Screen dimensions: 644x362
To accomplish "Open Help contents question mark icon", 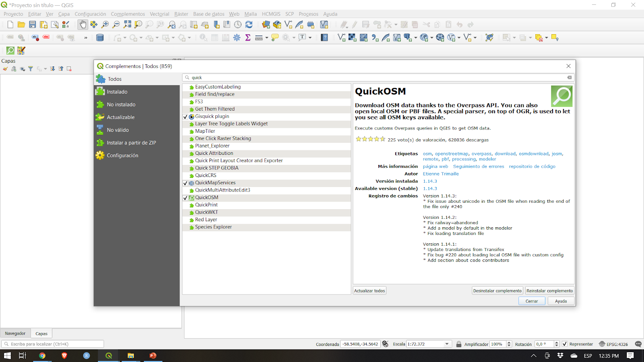I will (324, 37).
